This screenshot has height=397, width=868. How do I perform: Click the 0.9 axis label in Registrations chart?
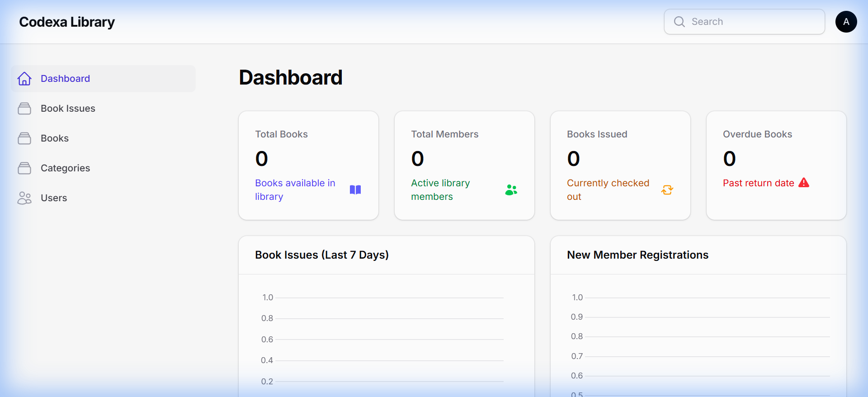pyautogui.click(x=577, y=317)
